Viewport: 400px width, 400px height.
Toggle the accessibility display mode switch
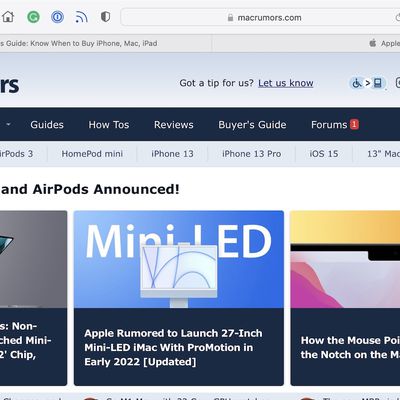pyautogui.click(x=367, y=83)
